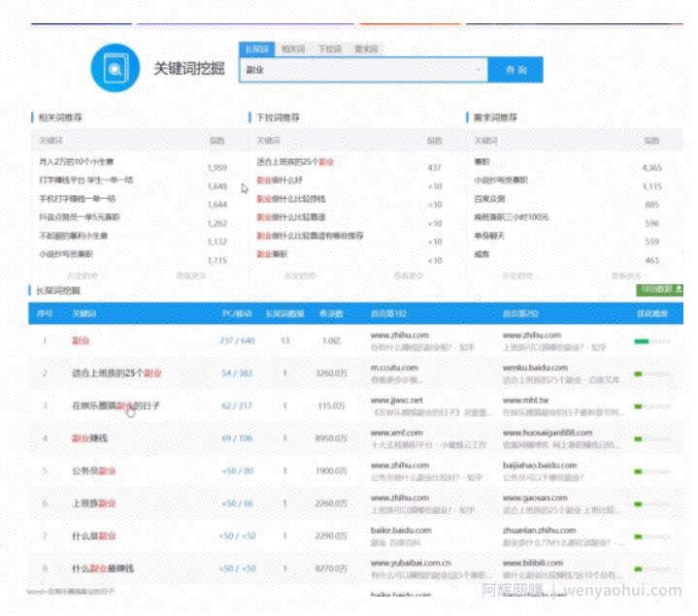Screen dimensions: 698x616
Task: Open row 8 keyword 什么副业最赚钱
Action: point(103,567)
